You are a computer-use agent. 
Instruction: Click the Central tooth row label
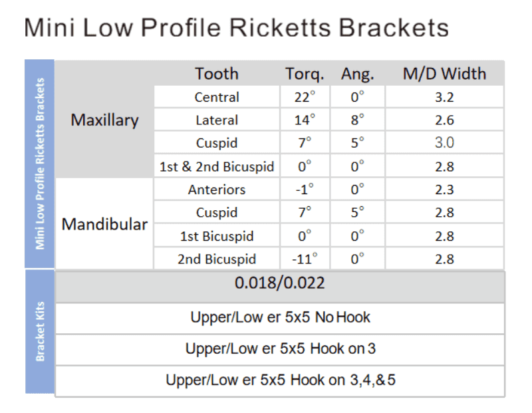click(217, 97)
